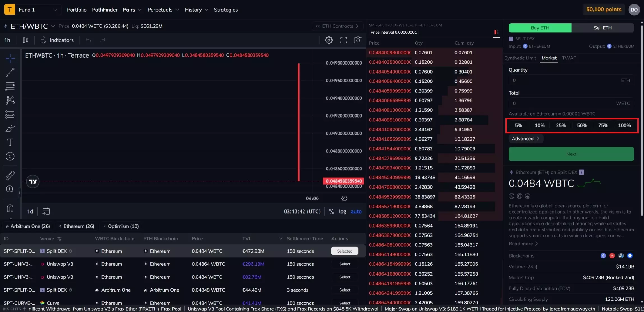This screenshot has width=644, height=312.
Task: Select the 1d date range
Action: tap(30, 211)
